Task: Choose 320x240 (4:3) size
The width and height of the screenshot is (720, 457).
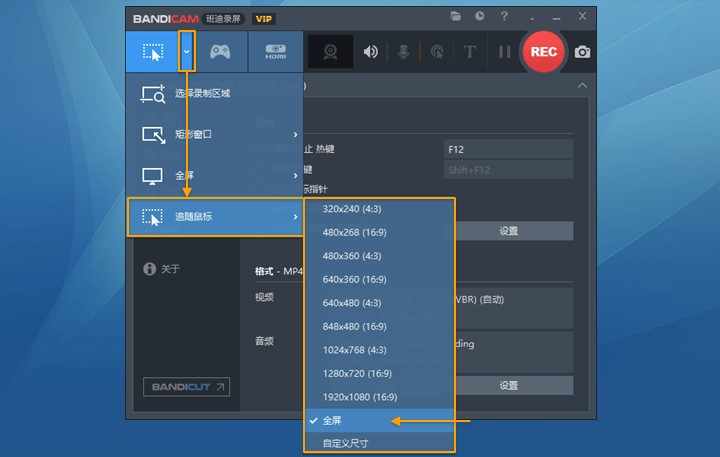Action: pos(379,209)
